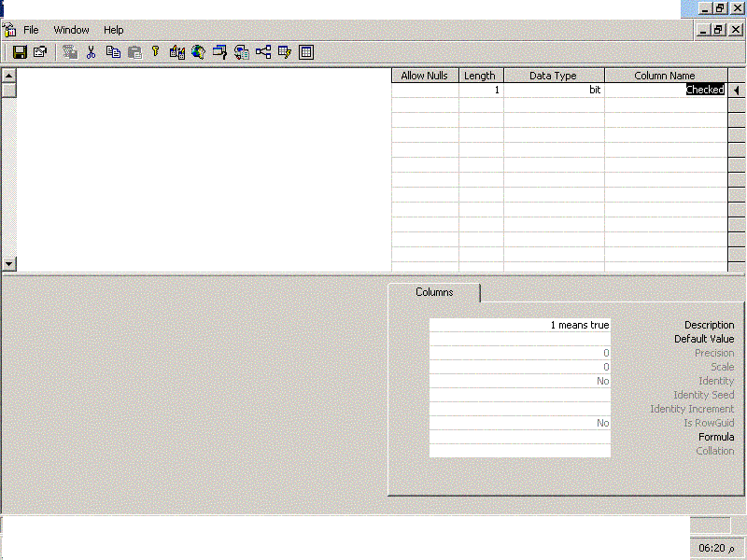Click the Identity property value No
The width and height of the screenshot is (747, 560).
point(520,381)
